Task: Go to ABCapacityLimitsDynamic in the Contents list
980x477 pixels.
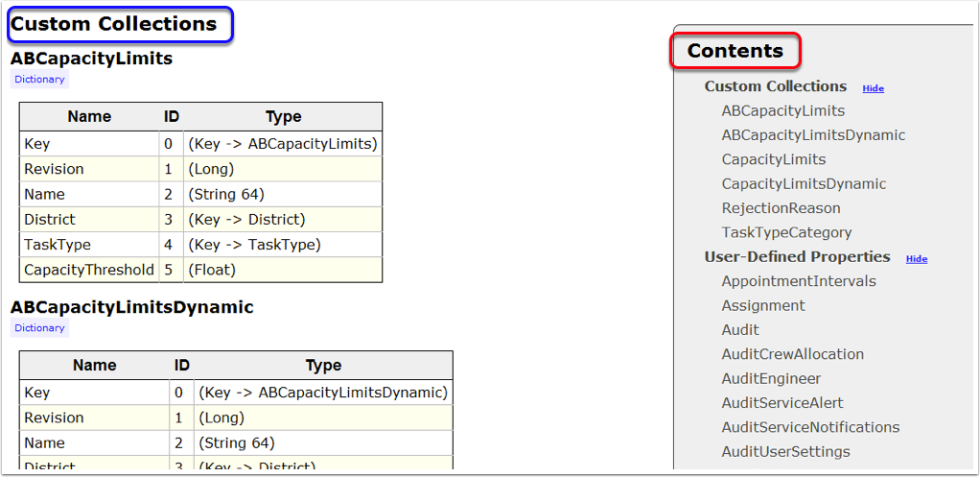Action: pos(813,135)
